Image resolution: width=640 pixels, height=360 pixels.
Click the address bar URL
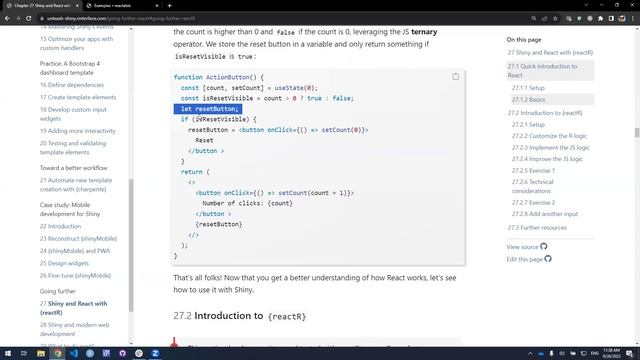(121, 18)
